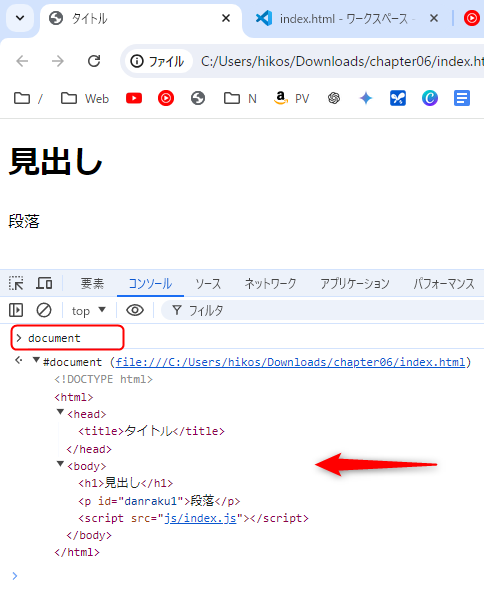Open the YouTube Music tab at right
The image size is (484, 591).
tap(472, 18)
